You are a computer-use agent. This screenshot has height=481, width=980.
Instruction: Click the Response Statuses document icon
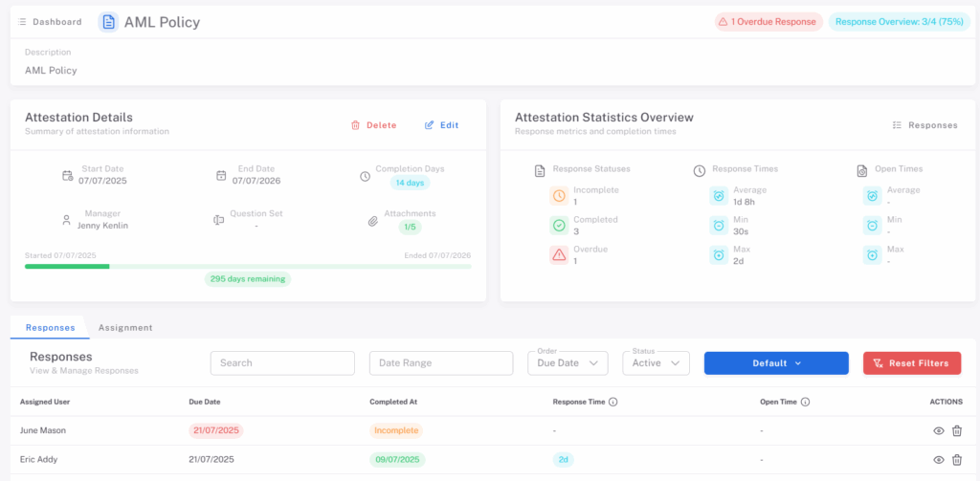[540, 170]
